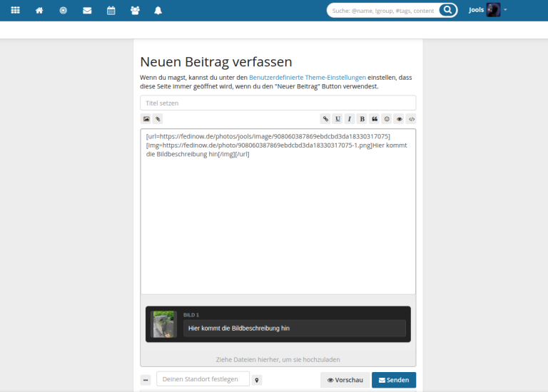Expand the user menu caret

505,10
